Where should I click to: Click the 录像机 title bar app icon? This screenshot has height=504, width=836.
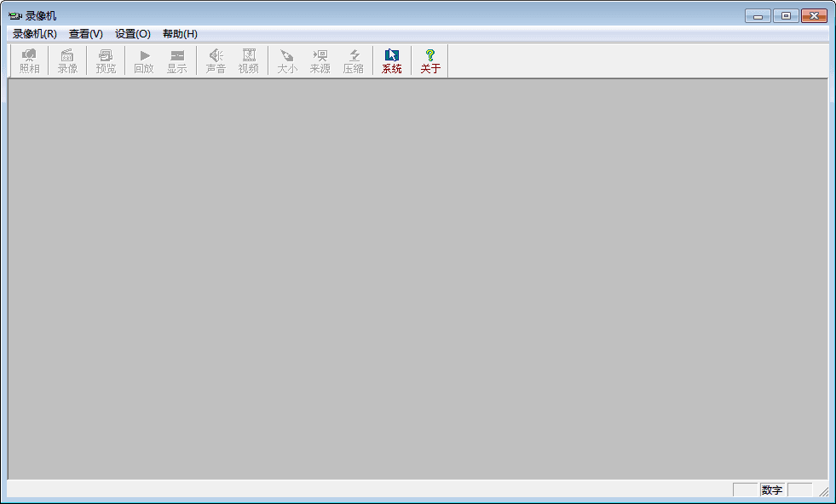[x=15, y=15]
